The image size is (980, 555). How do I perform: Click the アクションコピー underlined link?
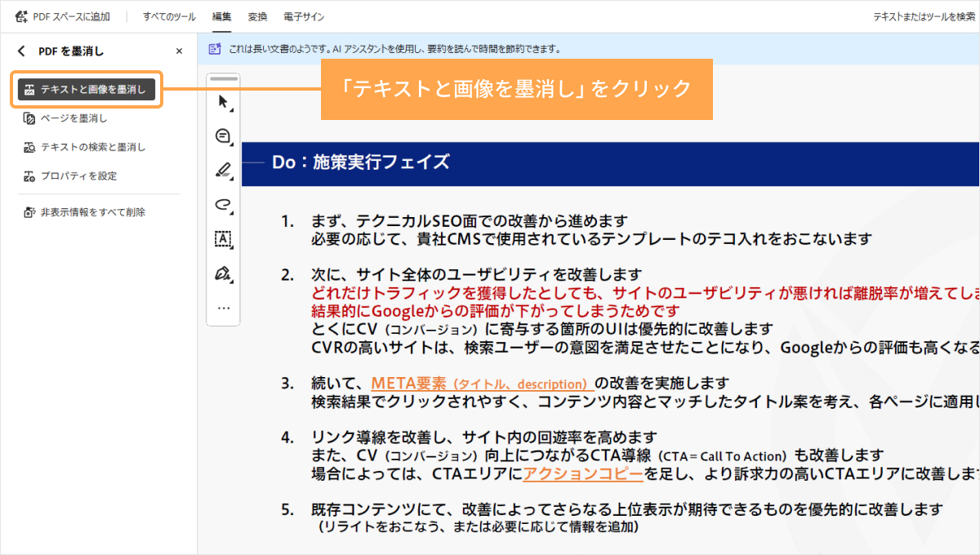584,473
